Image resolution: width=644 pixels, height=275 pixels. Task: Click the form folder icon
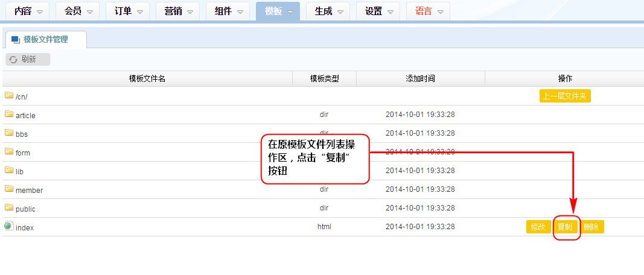(9, 151)
